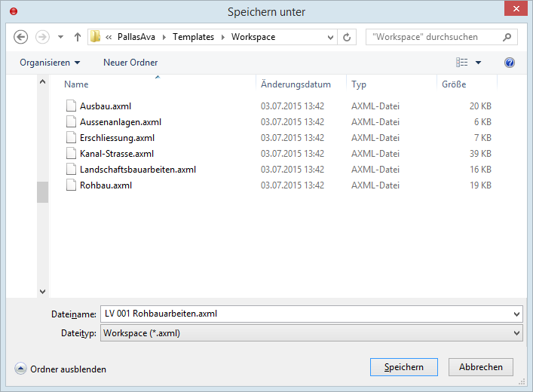Open the Organisieren menu
This screenshot has height=392, width=533.
[x=50, y=63]
